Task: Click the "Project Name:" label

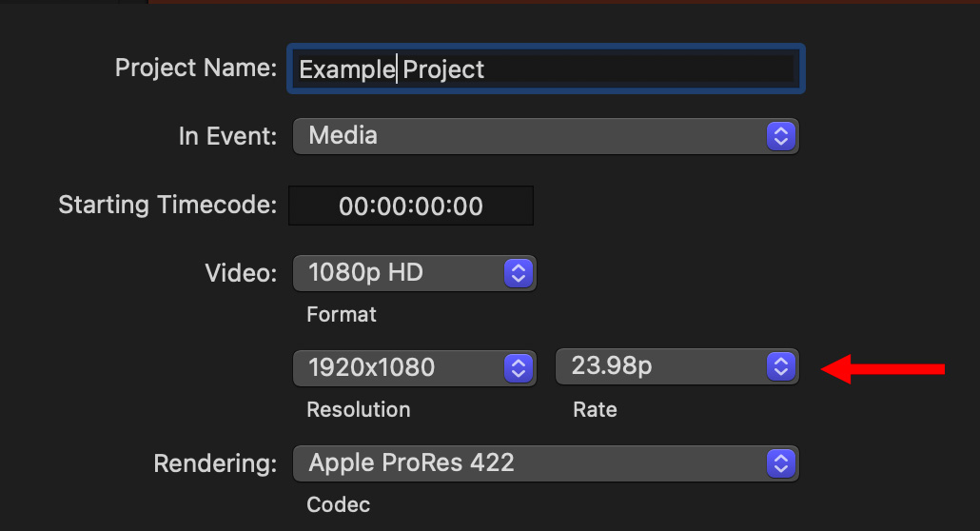Action: 195,69
